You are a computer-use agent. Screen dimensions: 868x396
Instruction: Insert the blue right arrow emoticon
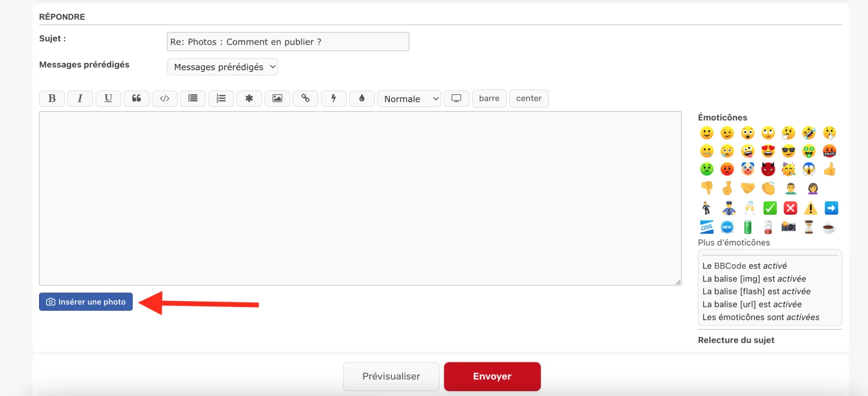tap(831, 208)
